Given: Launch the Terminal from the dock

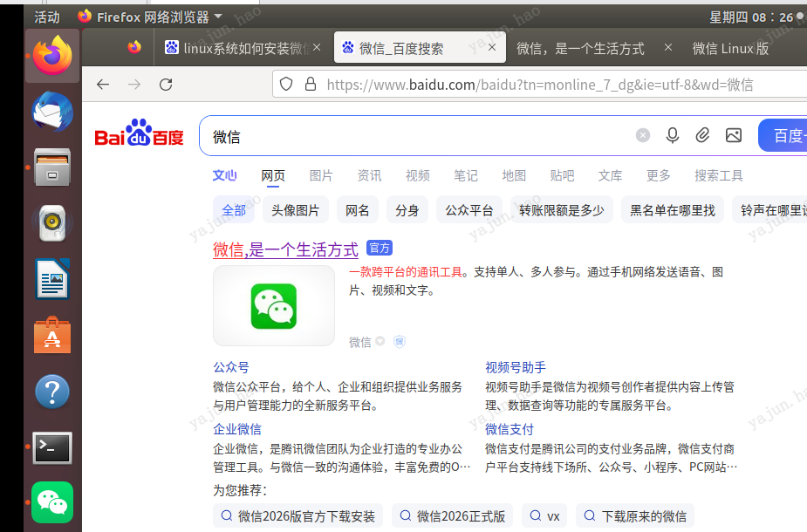Looking at the screenshot, I should [51, 447].
